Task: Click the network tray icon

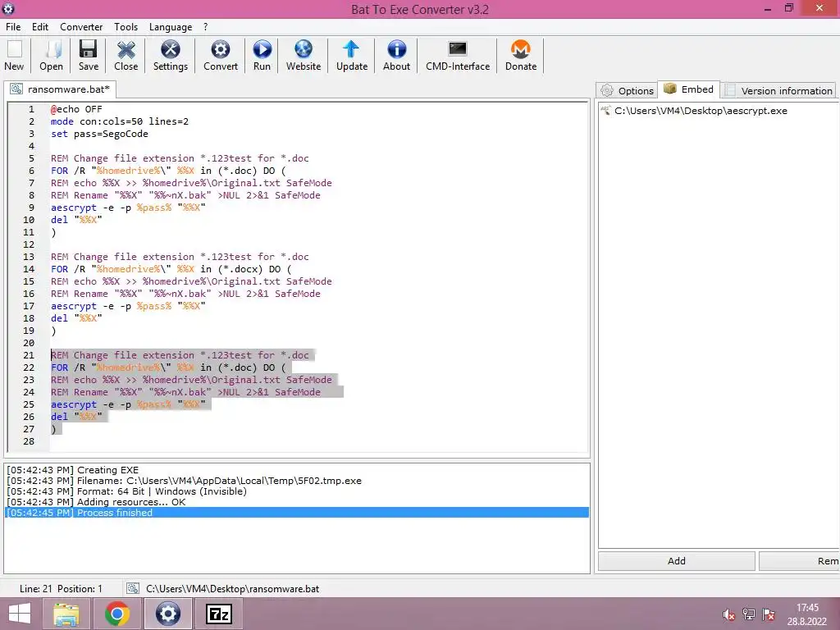Action: click(x=749, y=614)
